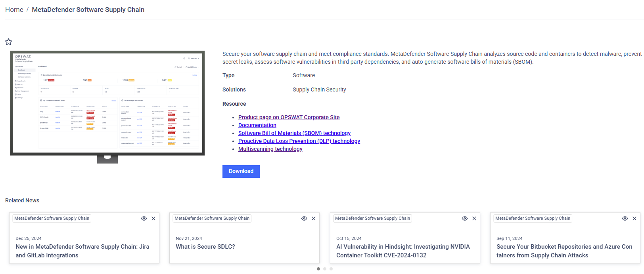Screen dimensions: 644x274
Task: Toggle eye icon on Sep 11, 2024 news card
Action: click(625, 219)
